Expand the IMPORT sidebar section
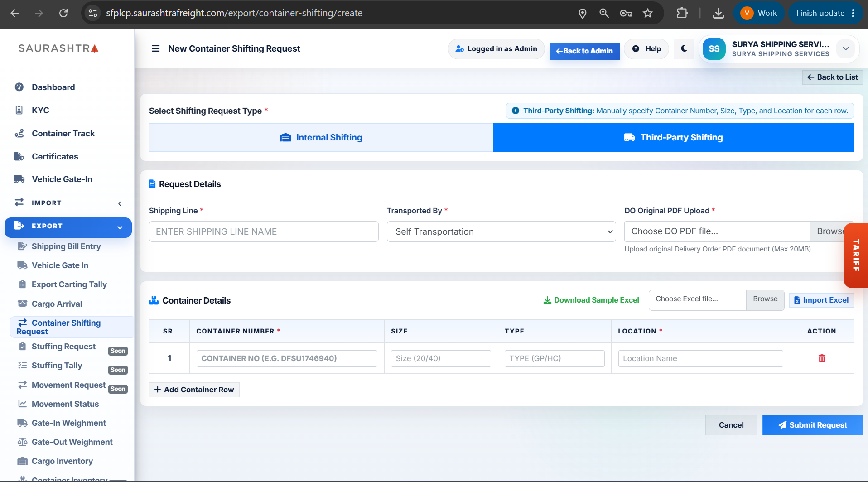This screenshot has width=868, height=482. coord(68,203)
